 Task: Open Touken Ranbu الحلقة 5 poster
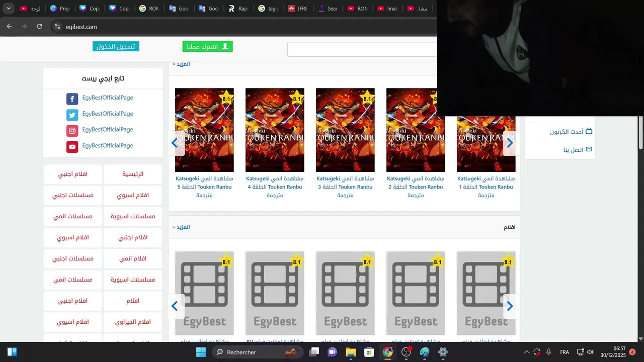(204, 130)
